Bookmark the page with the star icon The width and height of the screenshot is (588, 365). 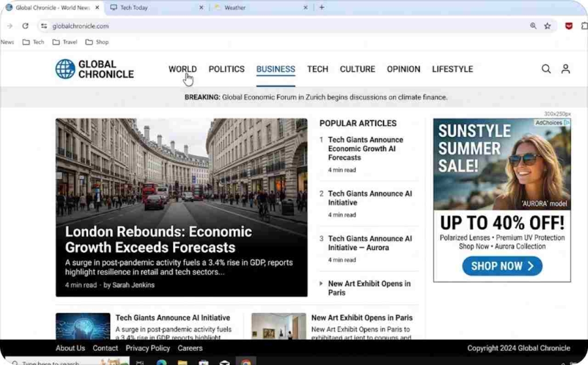(547, 26)
